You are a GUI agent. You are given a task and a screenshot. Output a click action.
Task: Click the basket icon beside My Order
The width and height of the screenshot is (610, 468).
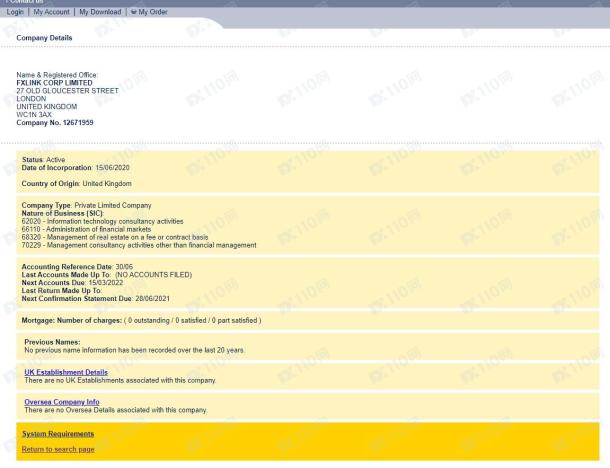click(x=134, y=12)
